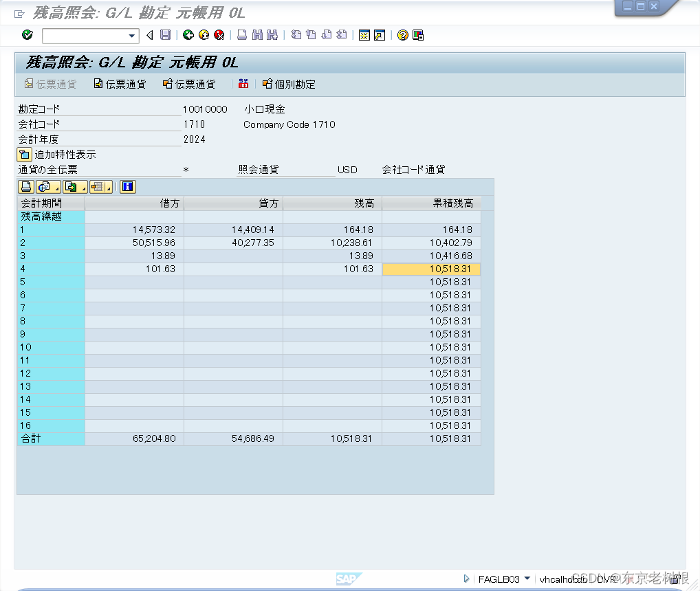Click balance value 10,238.61 in period 2
Viewport: 700px width, 591px height.
click(x=351, y=243)
